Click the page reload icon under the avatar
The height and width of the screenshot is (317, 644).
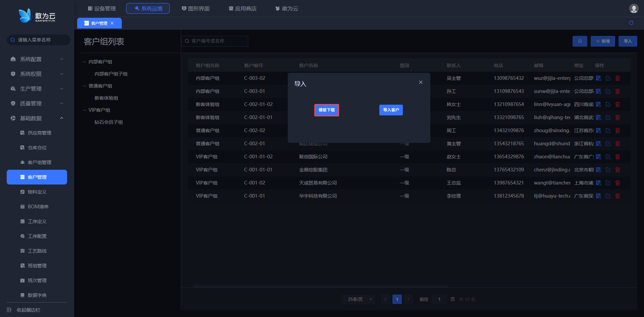click(631, 23)
